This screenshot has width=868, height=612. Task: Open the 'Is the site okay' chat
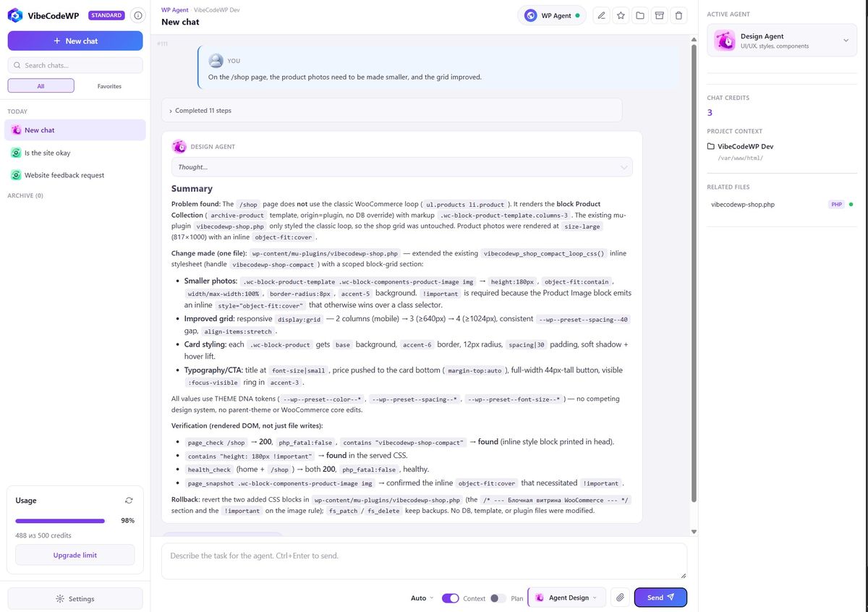pos(75,153)
